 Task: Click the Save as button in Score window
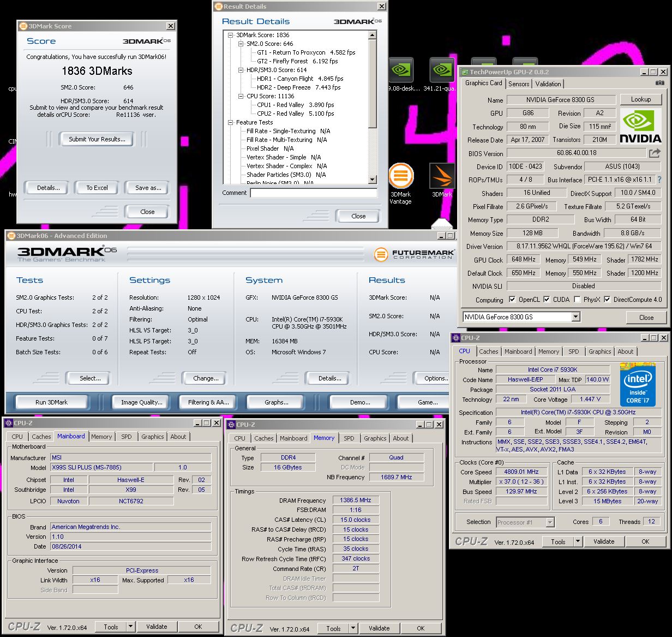click(x=148, y=188)
